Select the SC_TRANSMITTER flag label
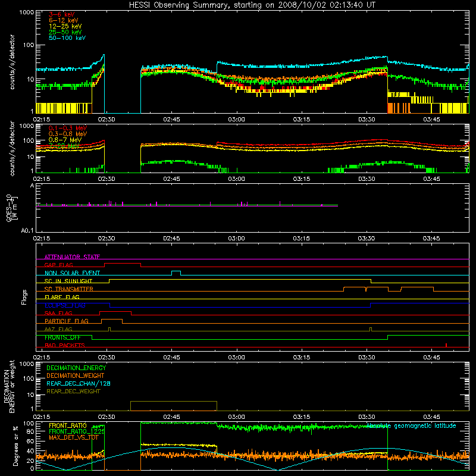Viewport: 476px width, 476px height. pos(68,289)
